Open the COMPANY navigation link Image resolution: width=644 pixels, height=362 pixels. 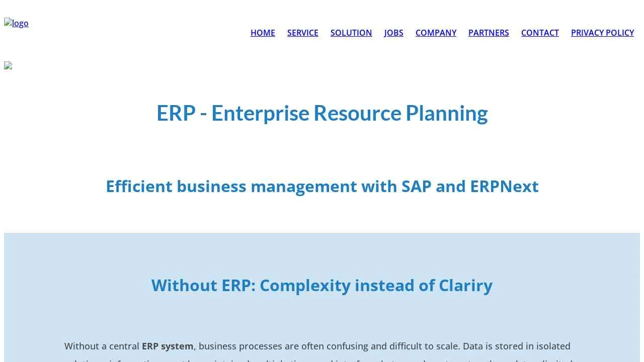[436, 33]
